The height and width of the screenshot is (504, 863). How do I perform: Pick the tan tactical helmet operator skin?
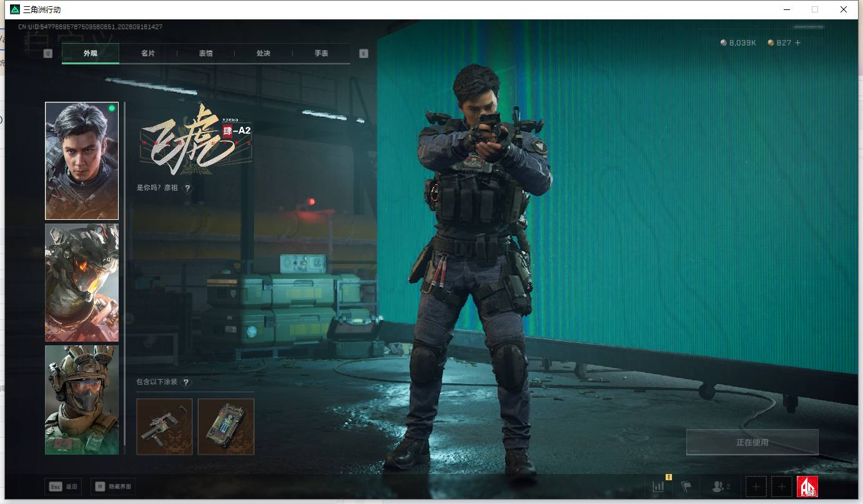82,400
